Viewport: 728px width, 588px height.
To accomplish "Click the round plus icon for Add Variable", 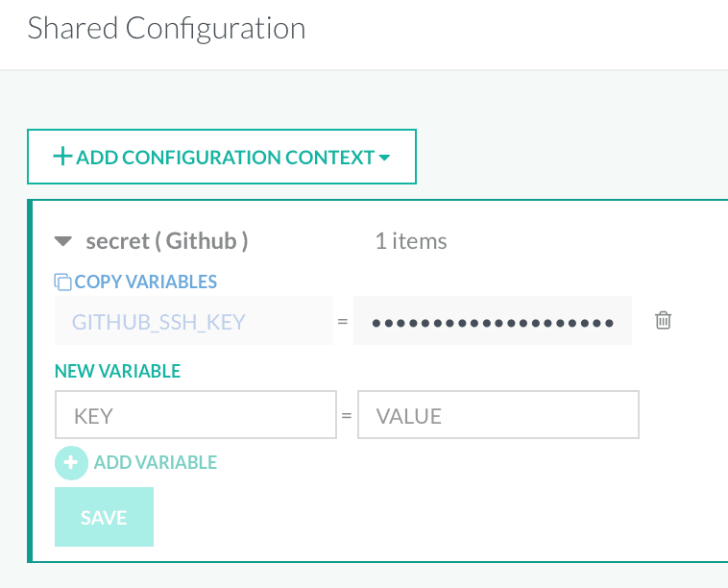I will pos(71,462).
